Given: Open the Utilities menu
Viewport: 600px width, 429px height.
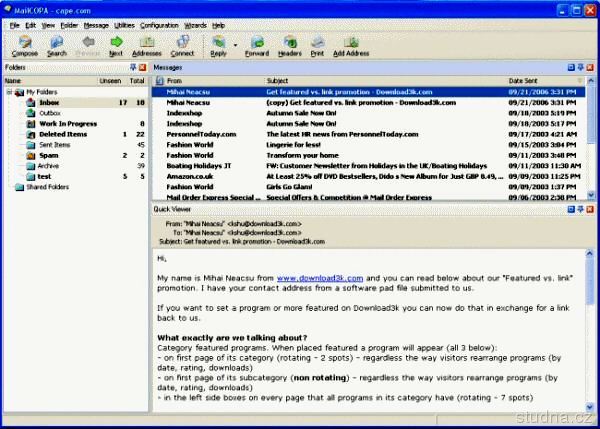Looking at the screenshot, I should [124, 26].
